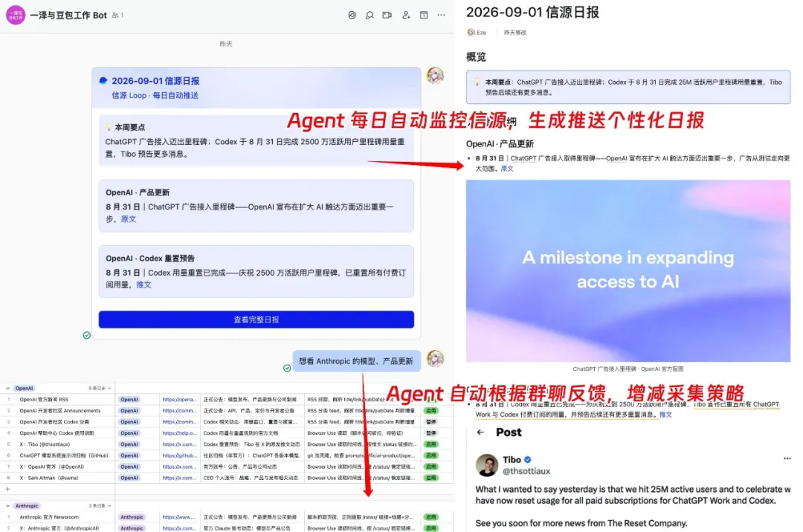Click 查看完整日报 button on the card
The height and width of the screenshot is (532, 803).
coord(256,319)
